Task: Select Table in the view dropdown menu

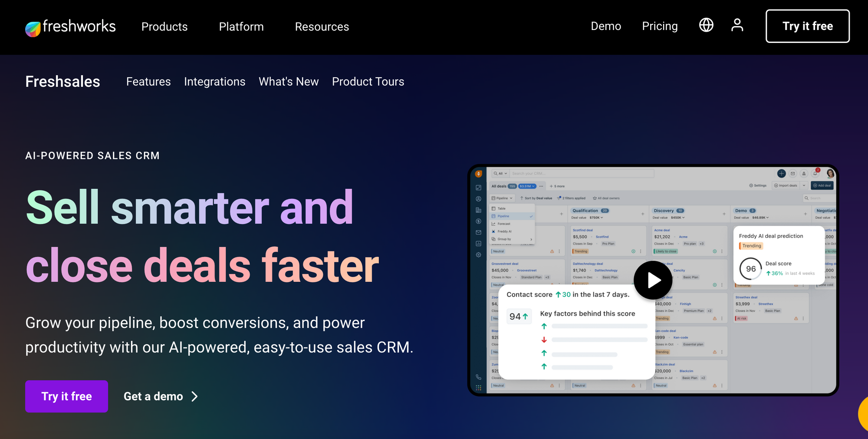Action: tap(512, 208)
